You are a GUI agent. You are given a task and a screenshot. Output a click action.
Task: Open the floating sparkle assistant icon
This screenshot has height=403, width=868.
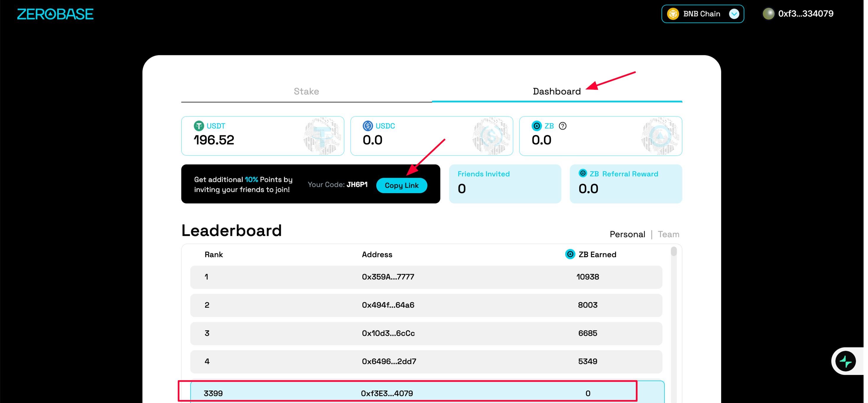(846, 361)
